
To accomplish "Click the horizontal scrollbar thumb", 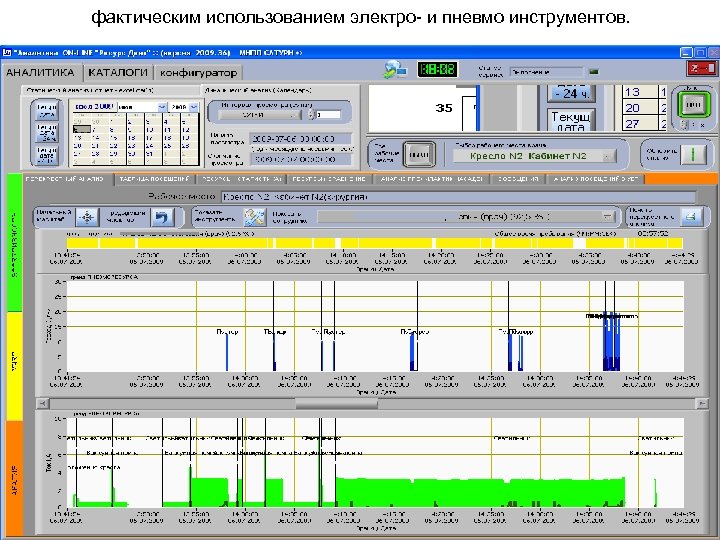I will (337, 403).
